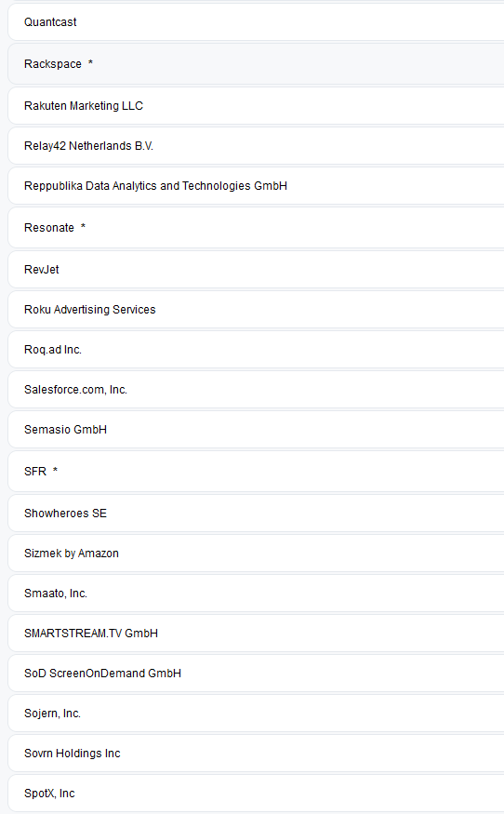Expand SMARTSTREAM.TV GmbH details
The image size is (504, 814).
(257, 634)
